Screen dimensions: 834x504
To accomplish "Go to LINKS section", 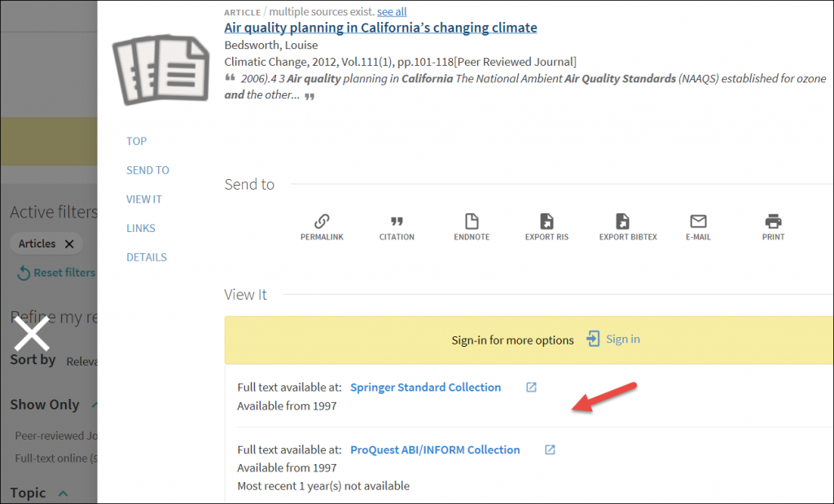I will pos(140,229).
